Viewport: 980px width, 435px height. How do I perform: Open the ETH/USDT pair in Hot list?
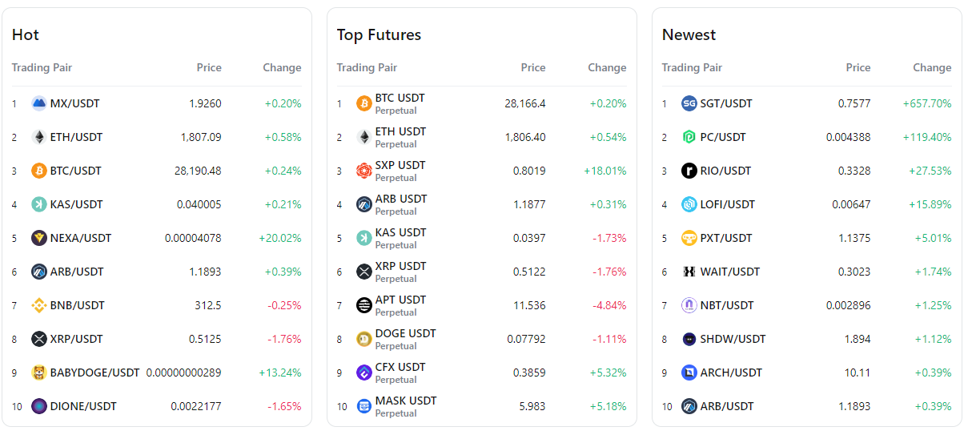[x=76, y=137]
